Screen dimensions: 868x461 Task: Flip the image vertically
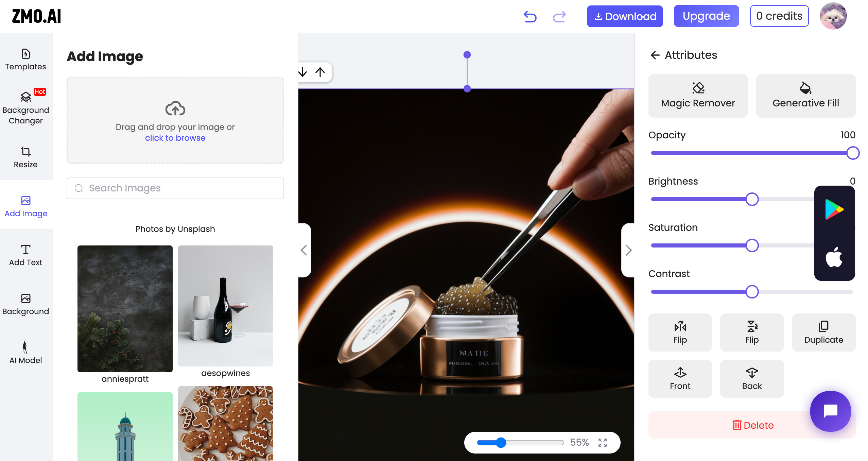coord(752,332)
